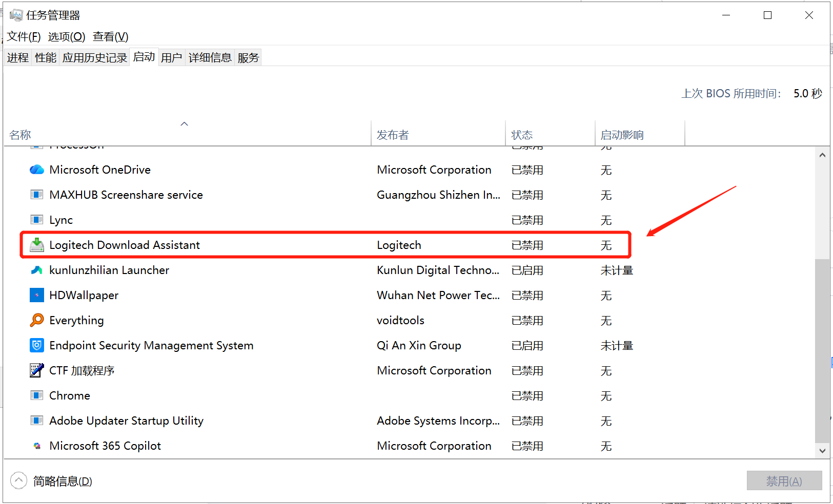
Task: Open the 选项(O) menu
Action: click(67, 37)
